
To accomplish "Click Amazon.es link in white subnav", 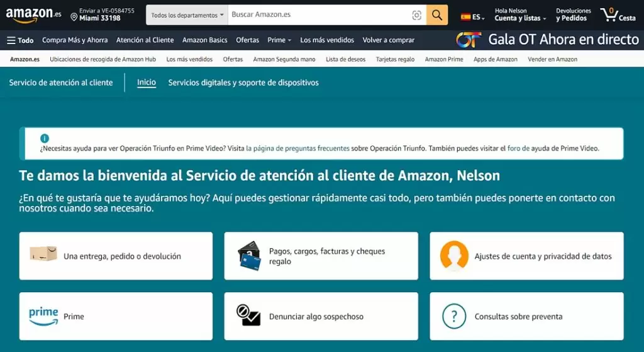I will pos(25,59).
